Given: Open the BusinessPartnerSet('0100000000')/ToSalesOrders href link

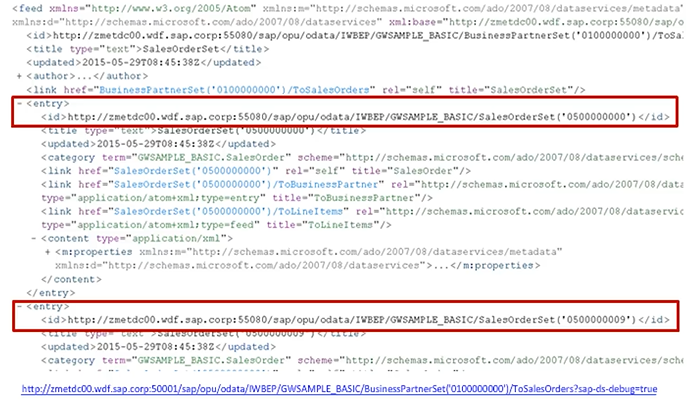Looking at the screenshot, I should (x=234, y=90).
